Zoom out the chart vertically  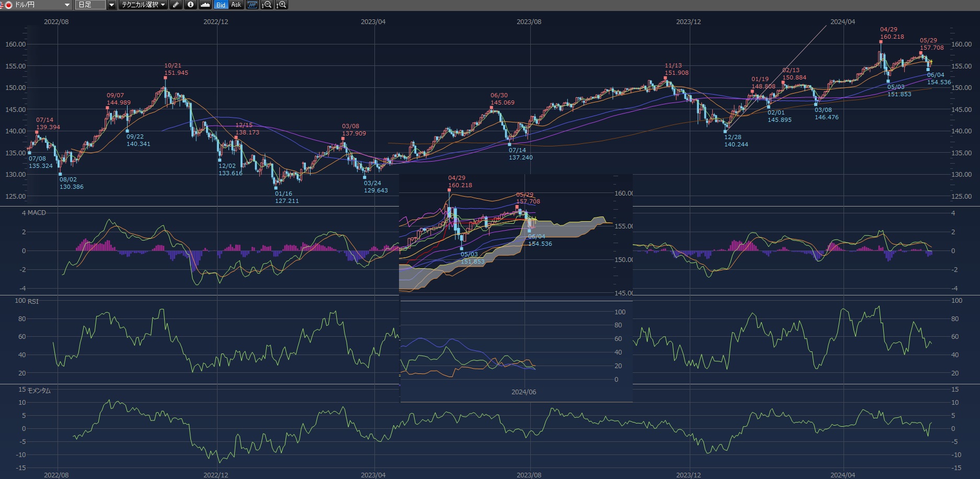267,5
